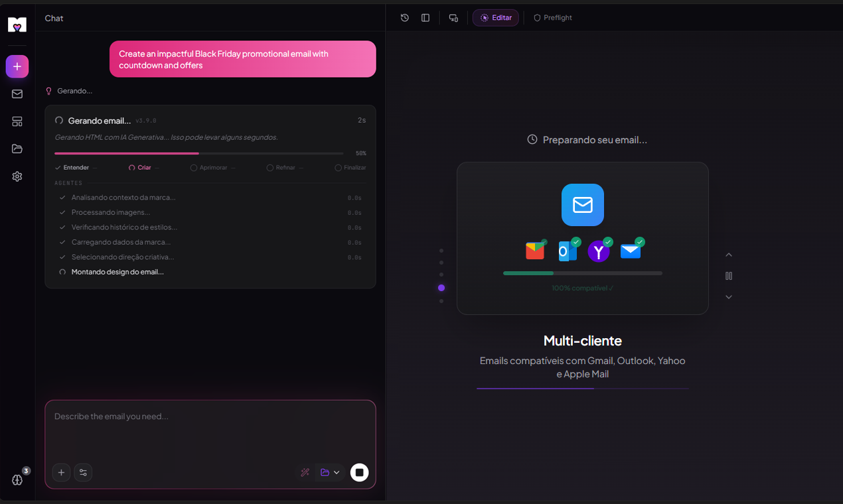
Task: Select the Editar mode pill
Action: 495,17
